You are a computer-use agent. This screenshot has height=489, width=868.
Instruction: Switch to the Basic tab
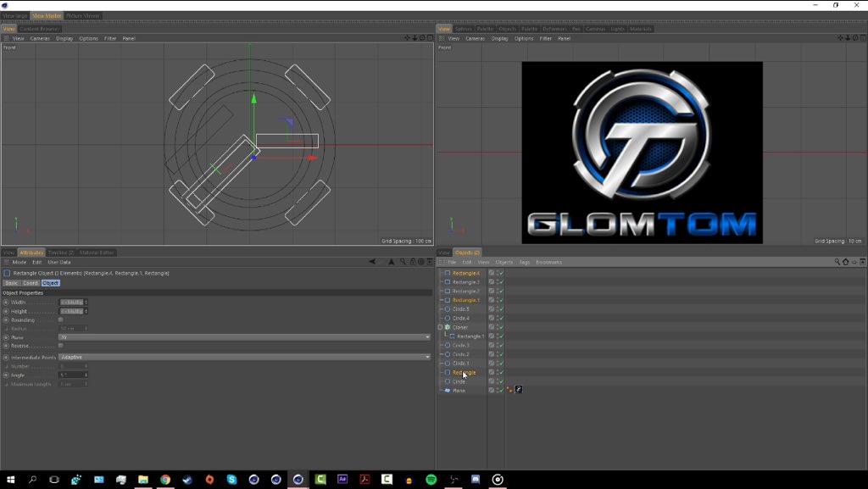[x=11, y=283]
